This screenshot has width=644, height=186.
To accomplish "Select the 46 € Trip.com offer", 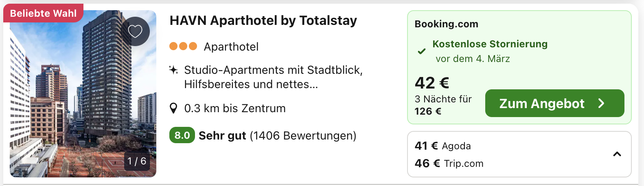I will tap(449, 164).
